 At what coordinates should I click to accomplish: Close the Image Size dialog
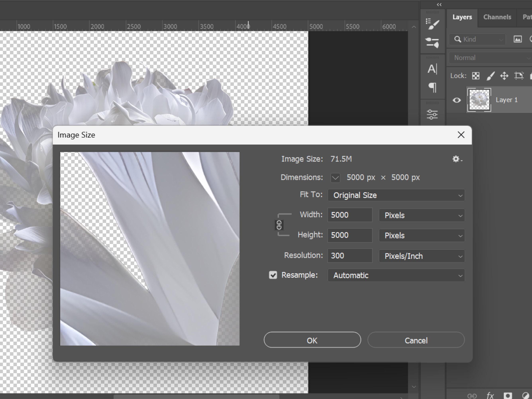(x=461, y=135)
